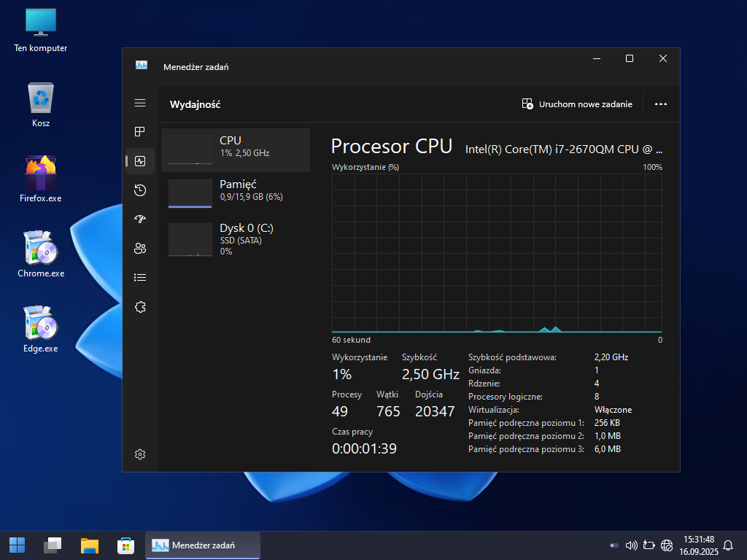Click Uruchom nowe zadanie button
The image size is (747, 560).
point(577,104)
